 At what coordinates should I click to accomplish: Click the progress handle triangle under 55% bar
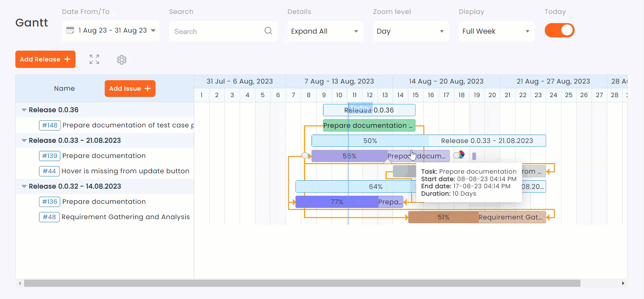coord(388,162)
